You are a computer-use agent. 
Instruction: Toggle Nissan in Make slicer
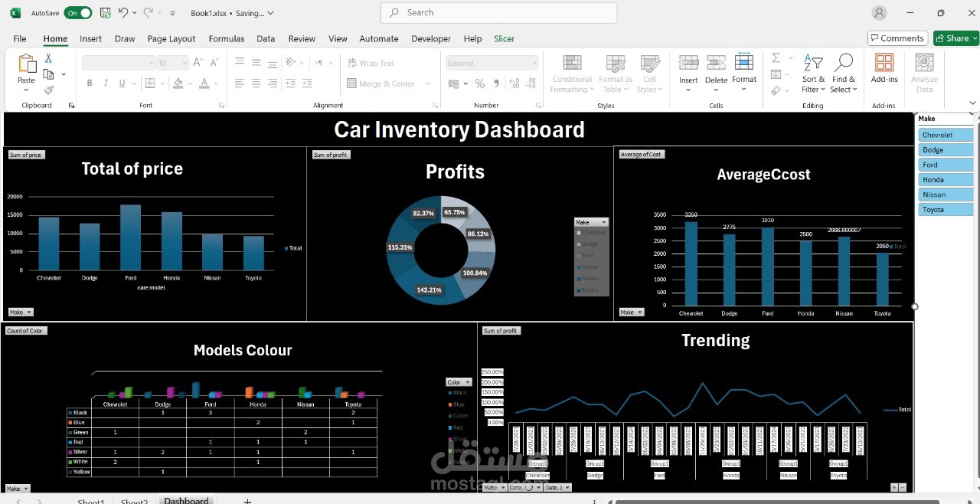[946, 195]
